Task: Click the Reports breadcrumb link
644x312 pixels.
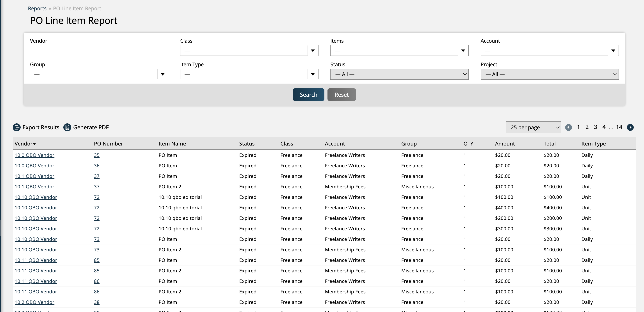Action: 37,9
